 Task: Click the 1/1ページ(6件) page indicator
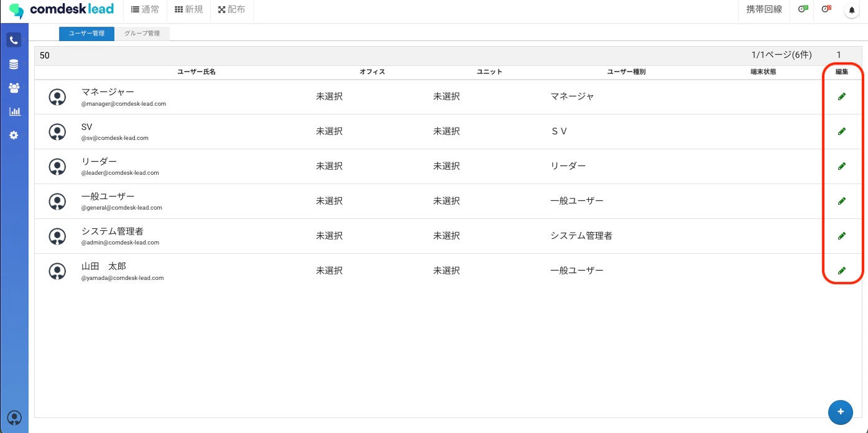click(x=782, y=55)
